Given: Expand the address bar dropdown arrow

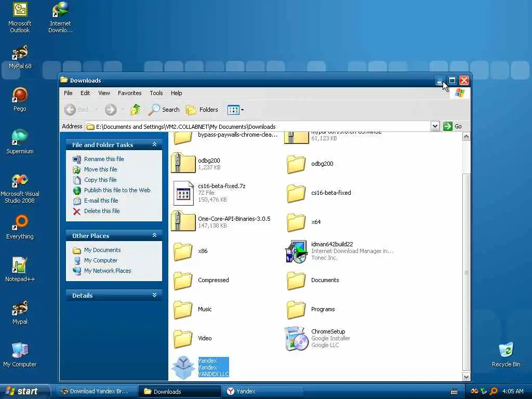Looking at the screenshot, I should (435, 126).
